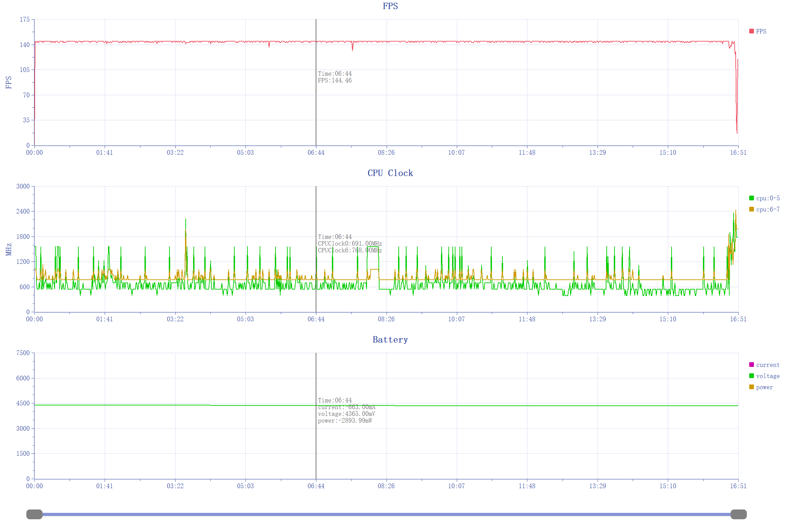This screenshot has height=524, width=812.
Task: Click the right handle of range slider
Action: tap(738, 515)
